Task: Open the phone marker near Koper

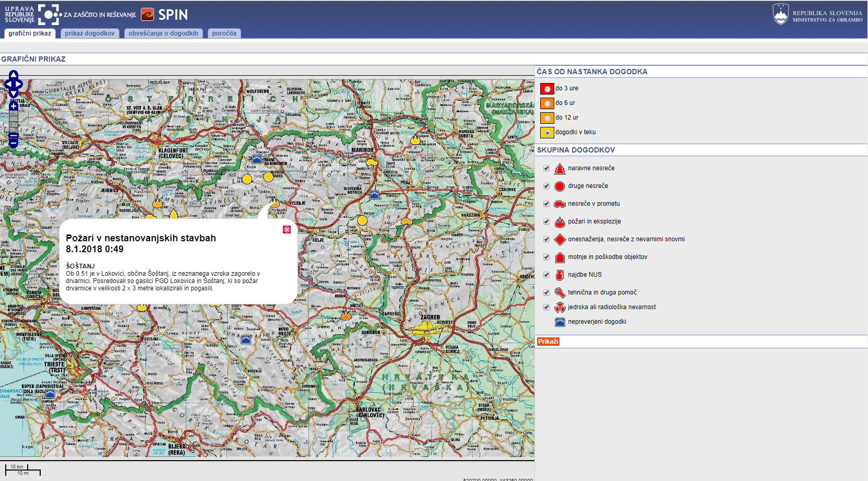Action: (50, 394)
